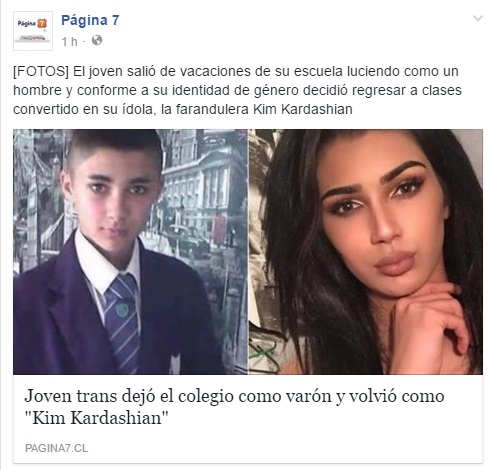The height and width of the screenshot is (470, 488).
Task: Click the orange 7 logo in avatar
Action: click(42, 23)
